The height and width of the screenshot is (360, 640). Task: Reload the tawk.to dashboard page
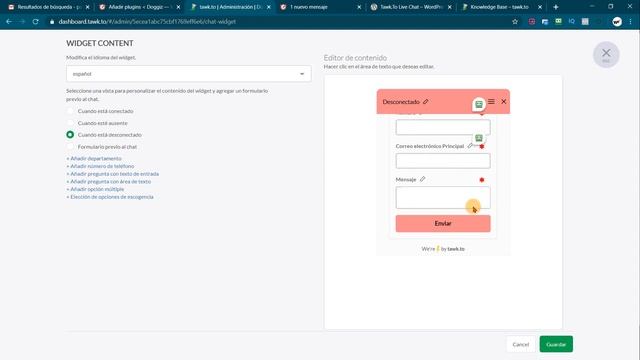pos(36,22)
